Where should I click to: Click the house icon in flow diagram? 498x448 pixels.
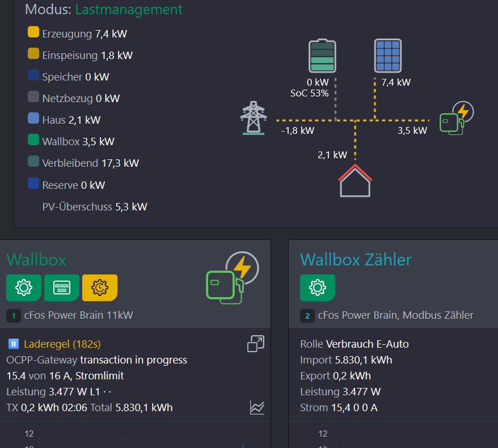355,181
